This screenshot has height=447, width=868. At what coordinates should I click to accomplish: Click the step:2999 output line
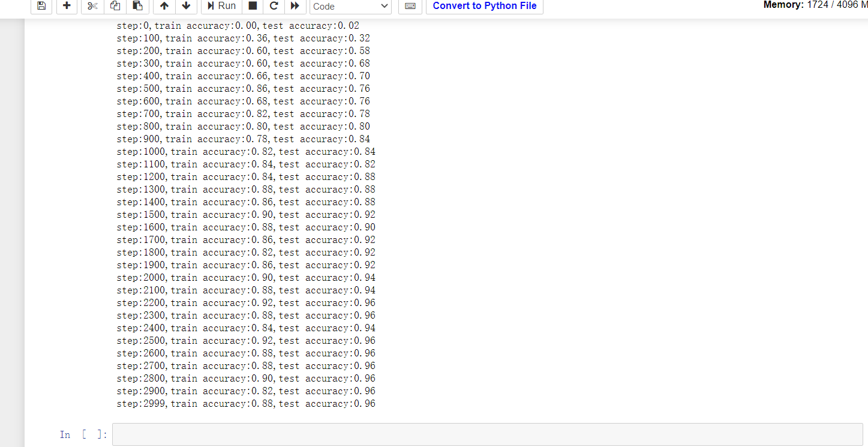point(246,404)
